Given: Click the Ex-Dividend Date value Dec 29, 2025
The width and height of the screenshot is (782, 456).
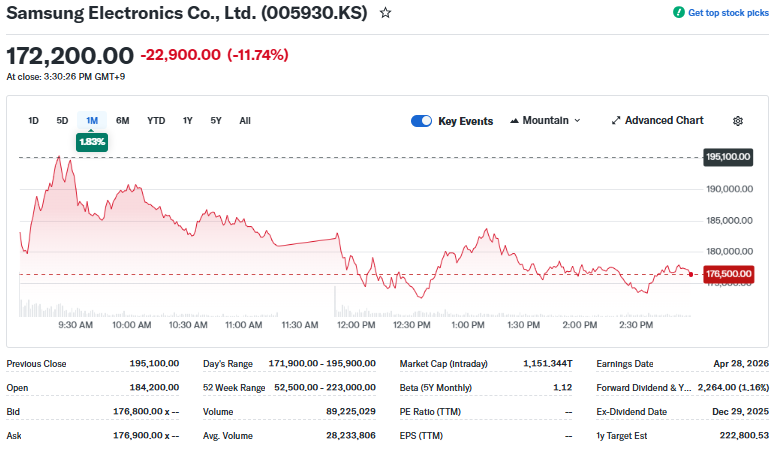Looking at the screenshot, I should [741, 412].
